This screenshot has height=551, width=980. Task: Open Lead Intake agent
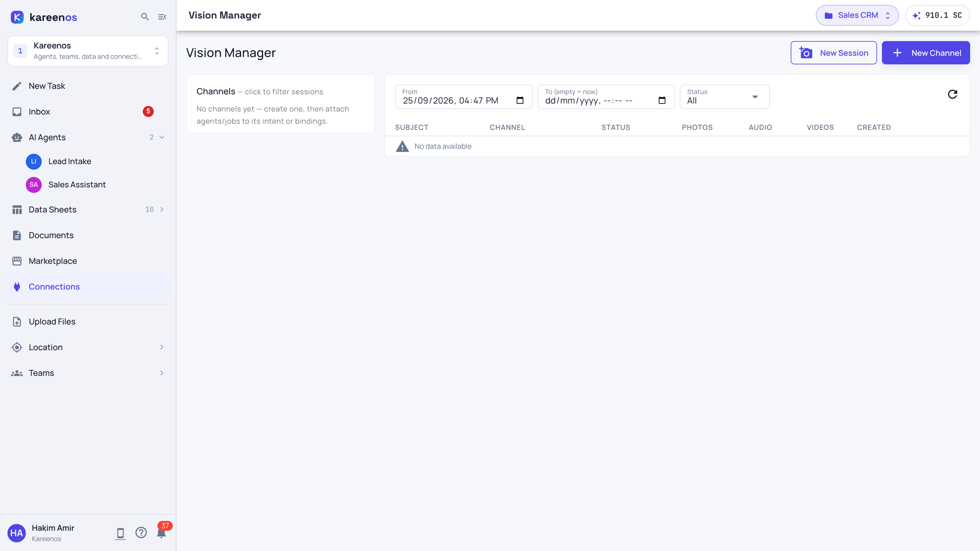coord(69,162)
